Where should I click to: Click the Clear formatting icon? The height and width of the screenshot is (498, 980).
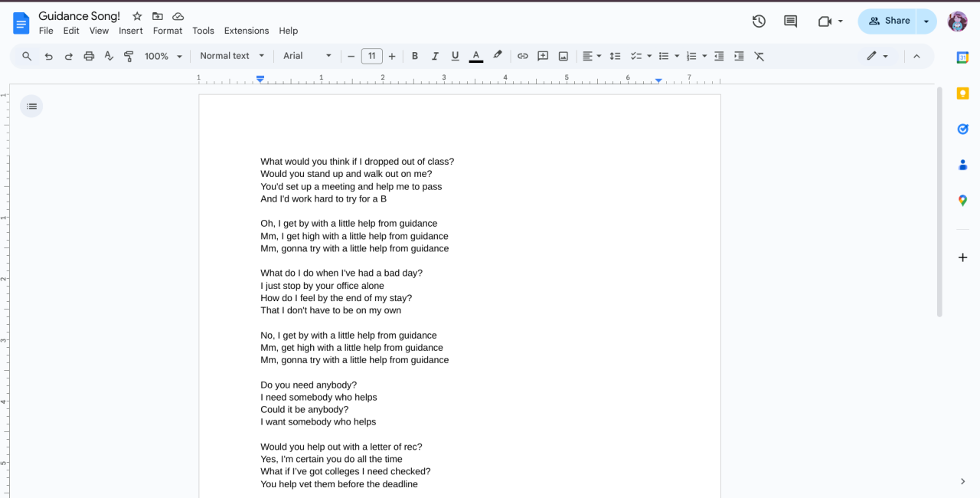coord(759,56)
